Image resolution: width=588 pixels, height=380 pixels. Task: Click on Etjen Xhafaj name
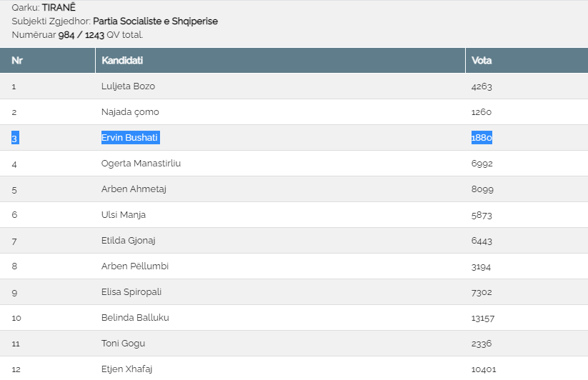[127, 369]
